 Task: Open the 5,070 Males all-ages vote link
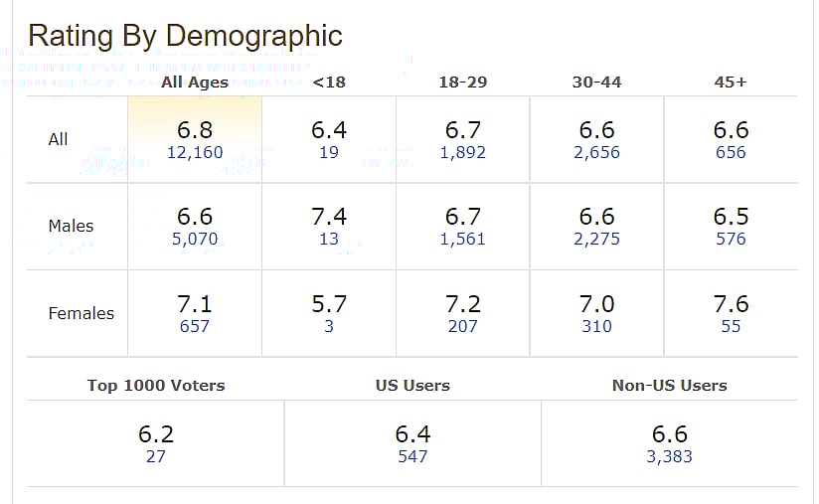click(x=195, y=240)
